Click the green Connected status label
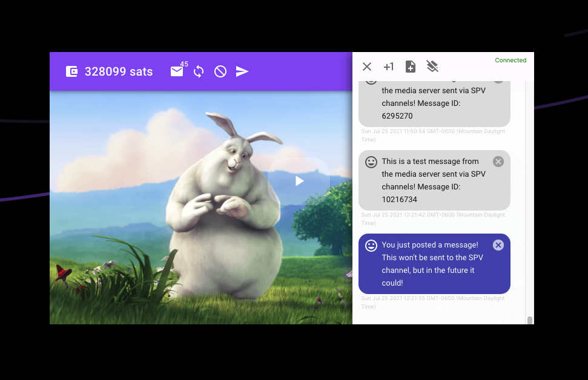The height and width of the screenshot is (380, 588). (510, 61)
